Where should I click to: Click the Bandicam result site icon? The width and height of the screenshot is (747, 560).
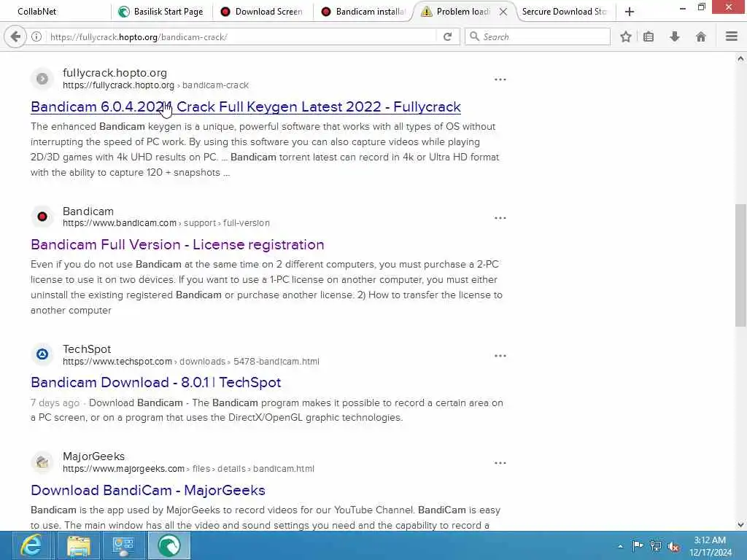(x=42, y=217)
